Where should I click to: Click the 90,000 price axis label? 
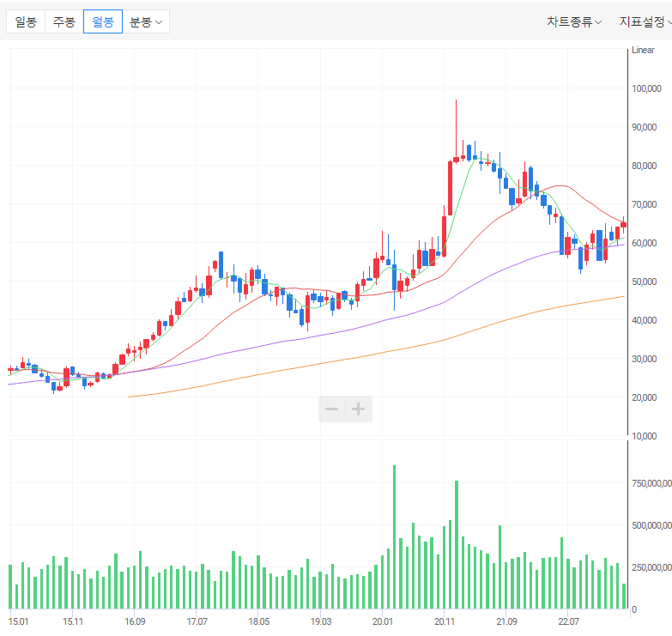point(645,127)
